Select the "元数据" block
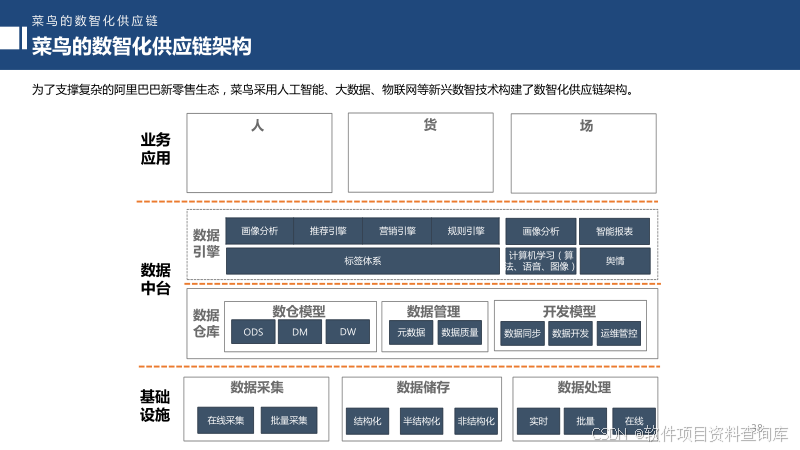 click(411, 333)
